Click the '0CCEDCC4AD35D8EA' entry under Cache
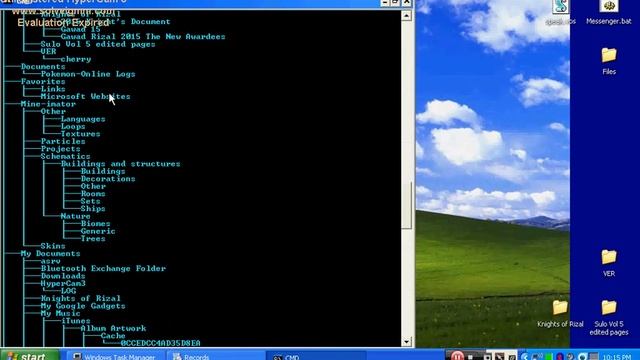This screenshot has width=640, height=360. click(160, 343)
